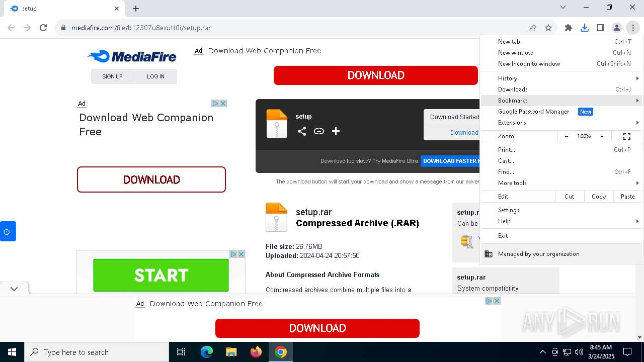Click the MediaFire logo
The width and height of the screenshot is (644, 362).
[x=132, y=56]
